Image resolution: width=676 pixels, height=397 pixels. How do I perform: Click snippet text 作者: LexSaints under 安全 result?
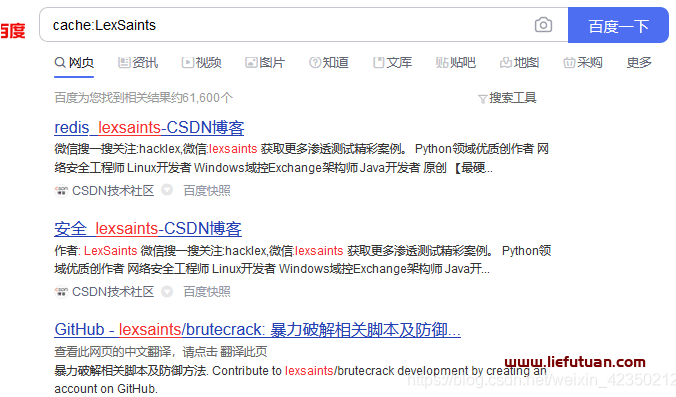coord(96,251)
